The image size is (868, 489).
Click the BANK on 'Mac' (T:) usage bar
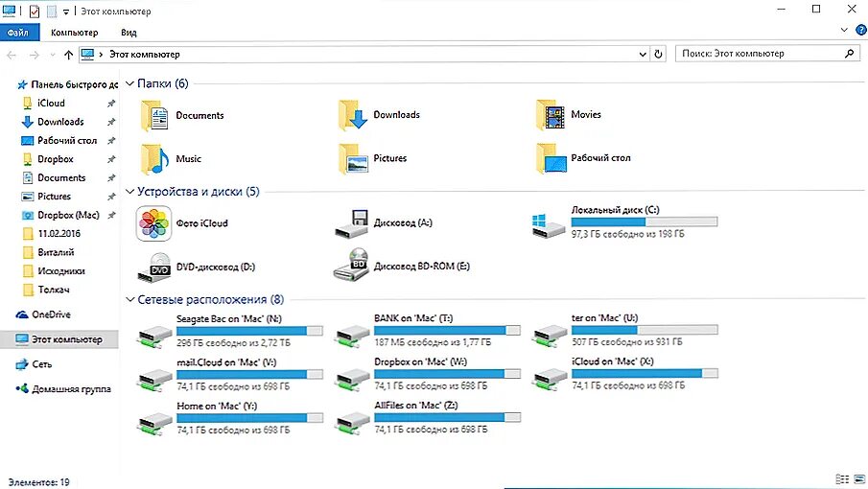point(447,330)
